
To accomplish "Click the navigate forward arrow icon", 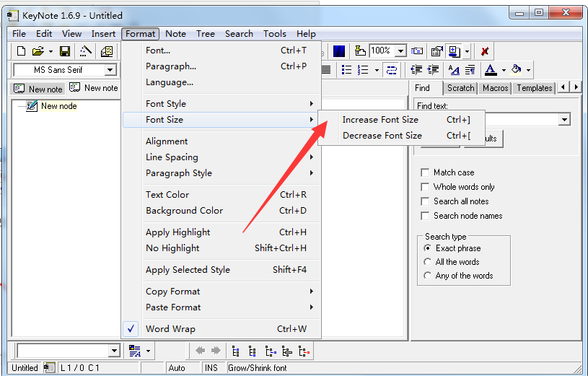I will tap(216, 351).
